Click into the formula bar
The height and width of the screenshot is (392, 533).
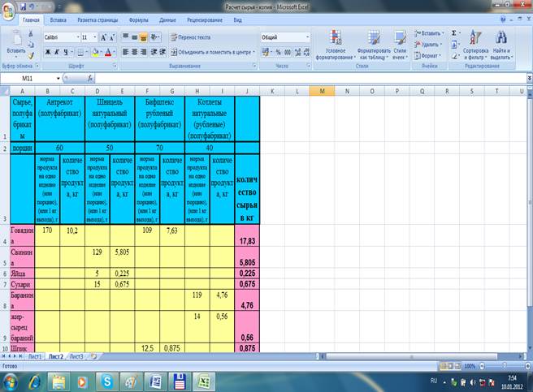(x=310, y=79)
